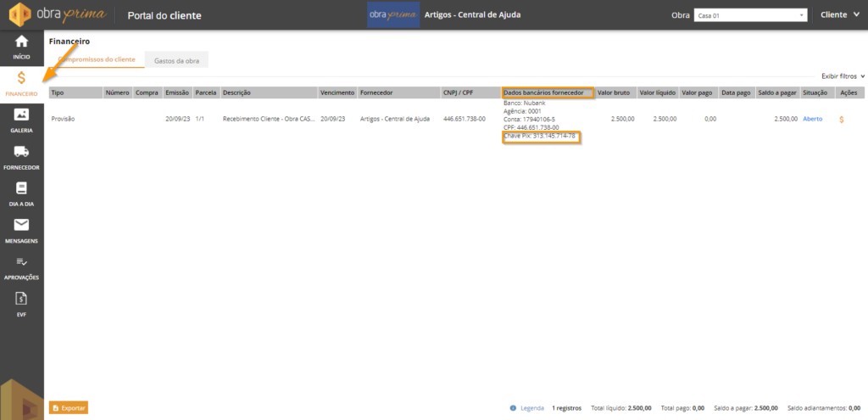The image size is (868, 420).
Task: Click the Obra Prima logo at top left
Action: [58, 14]
